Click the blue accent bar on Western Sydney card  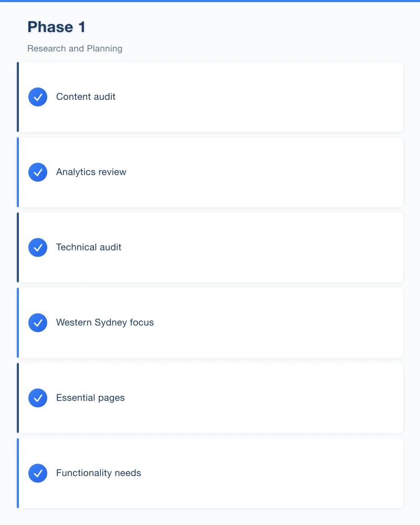pos(18,323)
